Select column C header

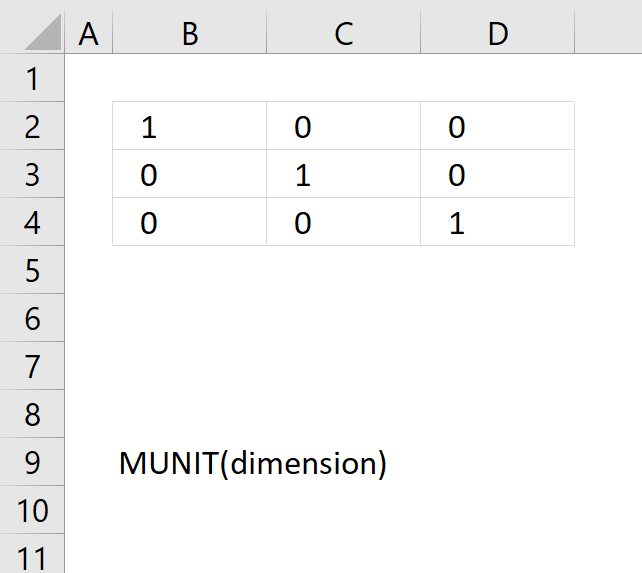[x=344, y=31]
